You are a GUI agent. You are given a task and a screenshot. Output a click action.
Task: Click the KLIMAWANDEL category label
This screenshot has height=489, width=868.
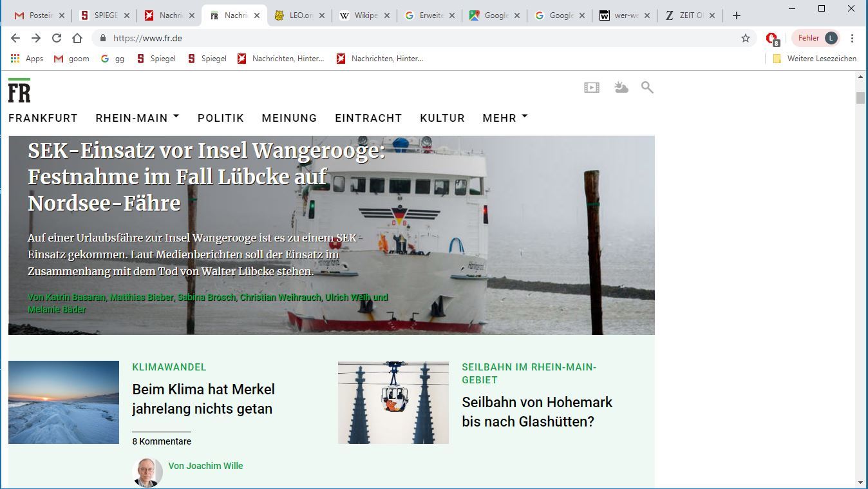click(x=169, y=367)
